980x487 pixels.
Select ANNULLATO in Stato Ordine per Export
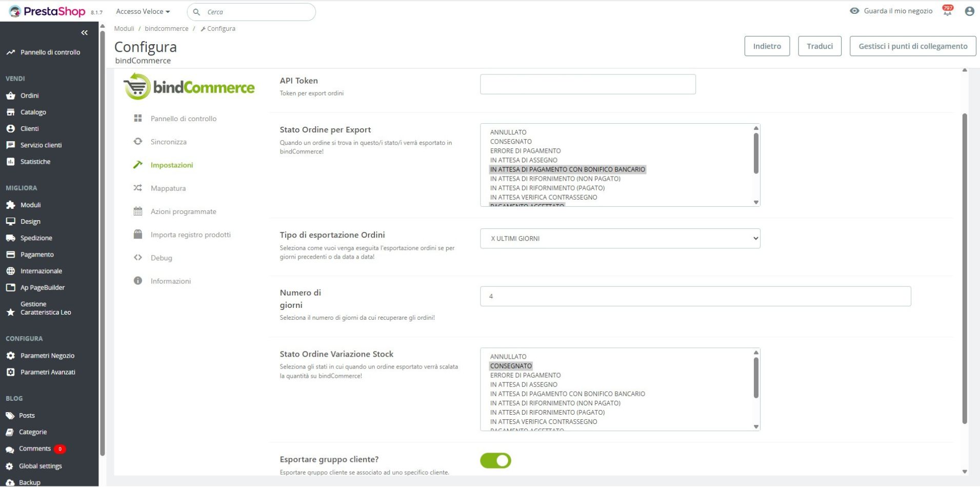pos(508,132)
